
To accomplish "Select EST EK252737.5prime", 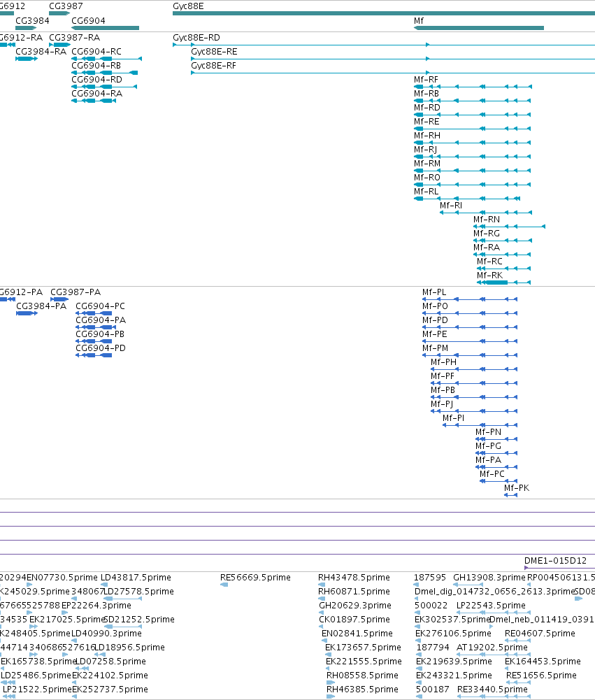I will [75, 697].
